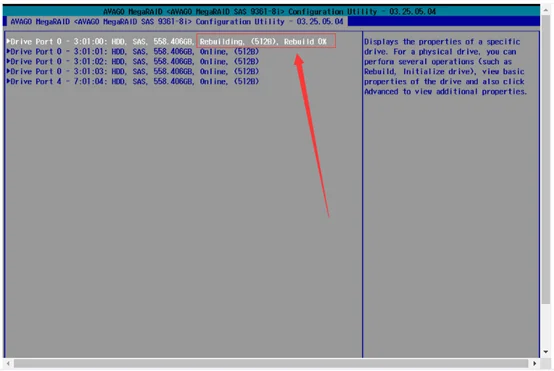The height and width of the screenshot is (371, 554).
Task: Click arrow marker before drive 3:01:00
Action: 8,41
